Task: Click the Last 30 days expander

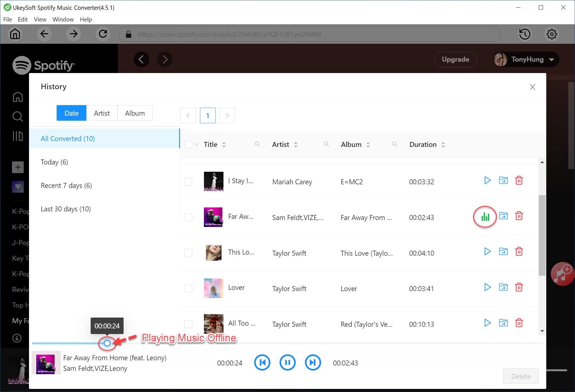Action: (x=66, y=209)
